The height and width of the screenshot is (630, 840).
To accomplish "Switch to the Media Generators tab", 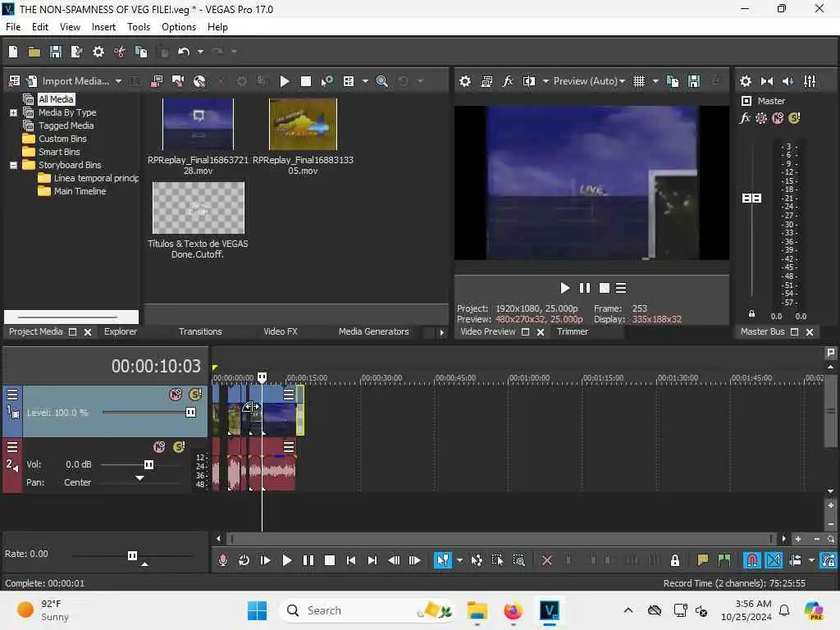I will pos(374,331).
